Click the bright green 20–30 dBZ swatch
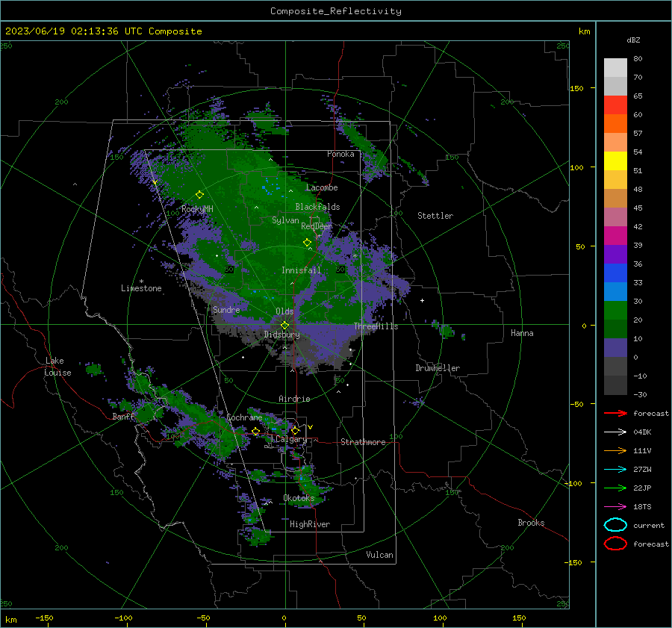The width and height of the screenshot is (672, 628). coord(615,311)
